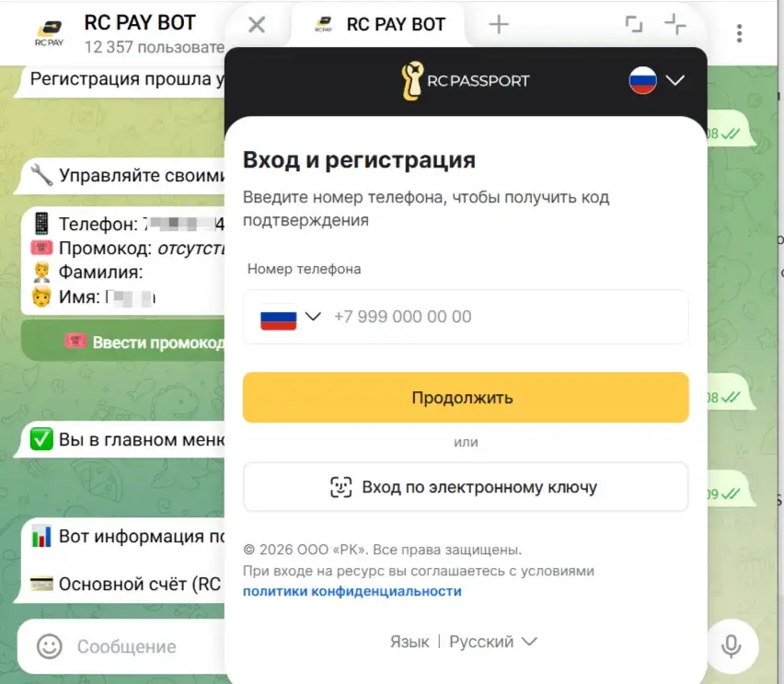Click the Язык label at the bottom
The height and width of the screenshot is (684, 784).
409,642
